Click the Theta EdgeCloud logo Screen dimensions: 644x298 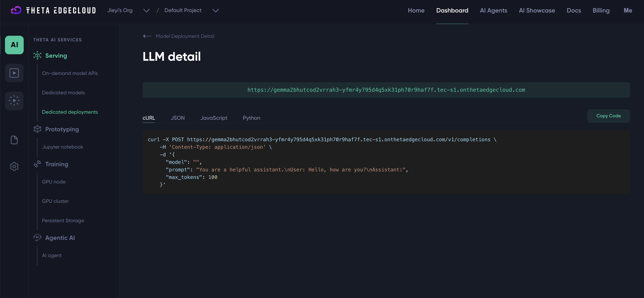(x=53, y=10)
